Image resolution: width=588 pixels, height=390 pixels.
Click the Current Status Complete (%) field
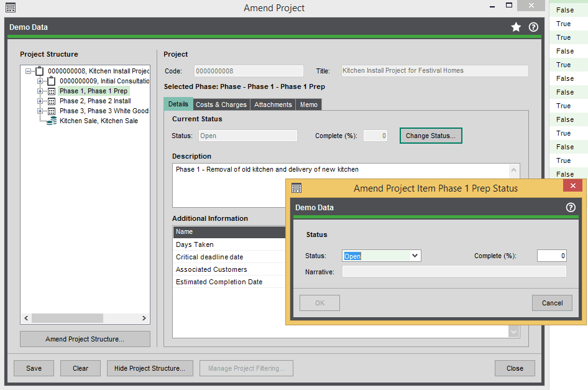point(375,136)
